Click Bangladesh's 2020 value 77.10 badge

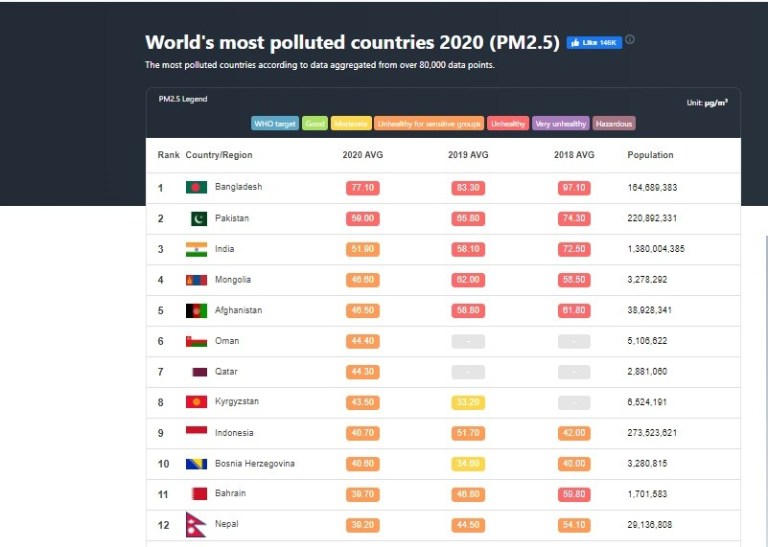(362, 188)
